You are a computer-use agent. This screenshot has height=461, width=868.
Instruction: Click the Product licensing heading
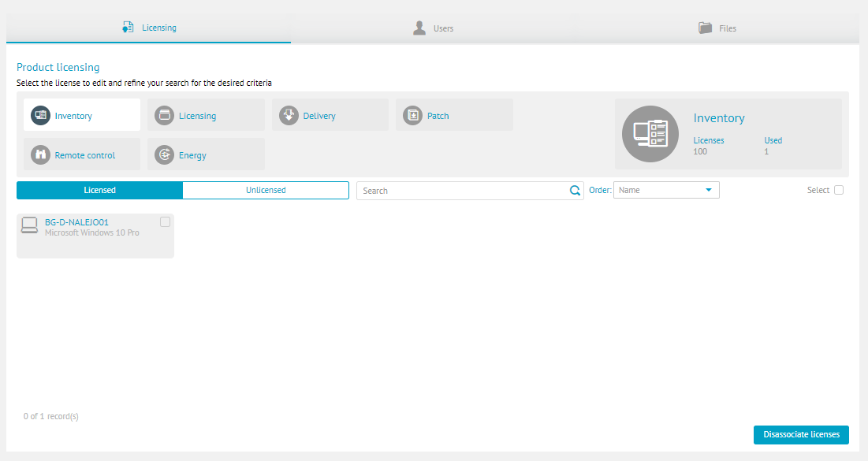pyautogui.click(x=58, y=67)
